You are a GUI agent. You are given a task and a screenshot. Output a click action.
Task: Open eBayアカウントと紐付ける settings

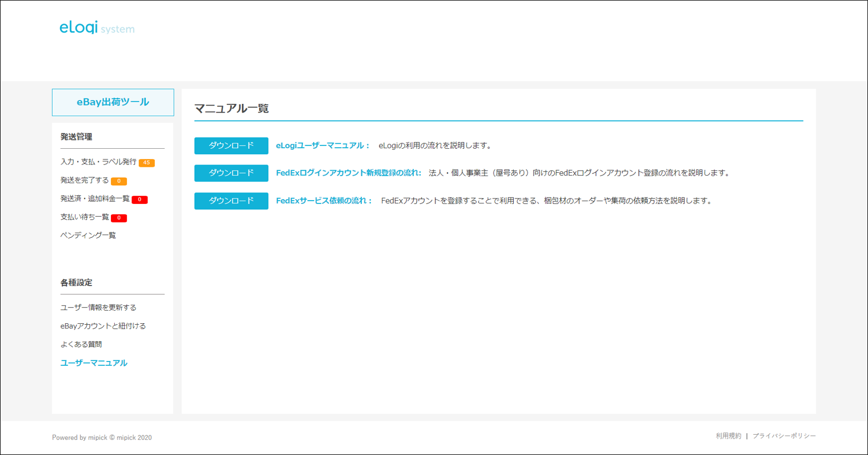coord(103,326)
